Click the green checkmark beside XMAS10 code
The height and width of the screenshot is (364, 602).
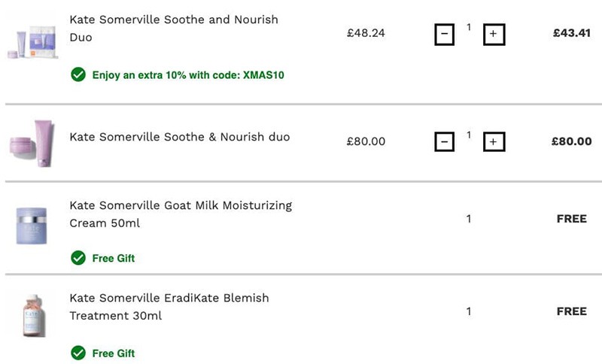[x=78, y=74]
